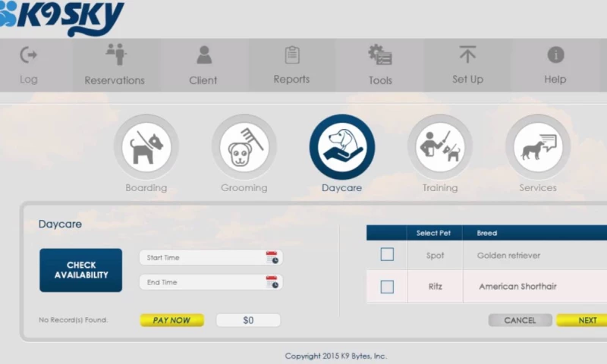Click the Set Up upload arrow icon
This screenshot has width=607, height=364.
467,54
